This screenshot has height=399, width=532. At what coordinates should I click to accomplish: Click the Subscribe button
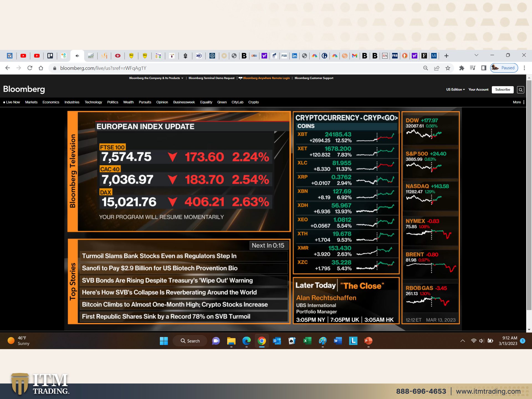click(x=503, y=89)
